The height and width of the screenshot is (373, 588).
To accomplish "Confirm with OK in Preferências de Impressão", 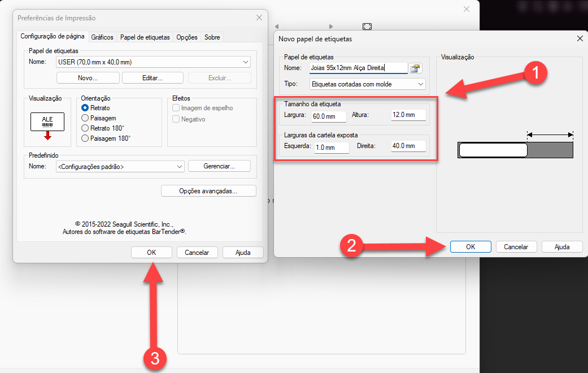I will pyautogui.click(x=151, y=252).
